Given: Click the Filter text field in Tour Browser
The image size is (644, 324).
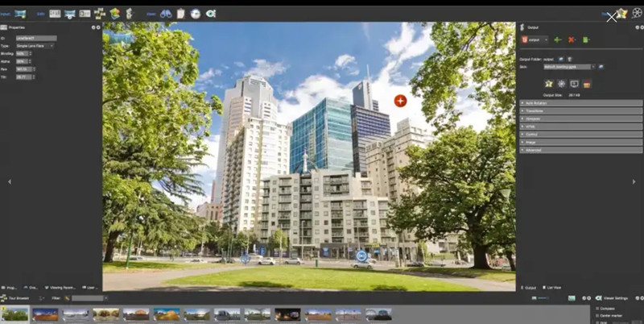Looking at the screenshot, I should coord(88,298).
